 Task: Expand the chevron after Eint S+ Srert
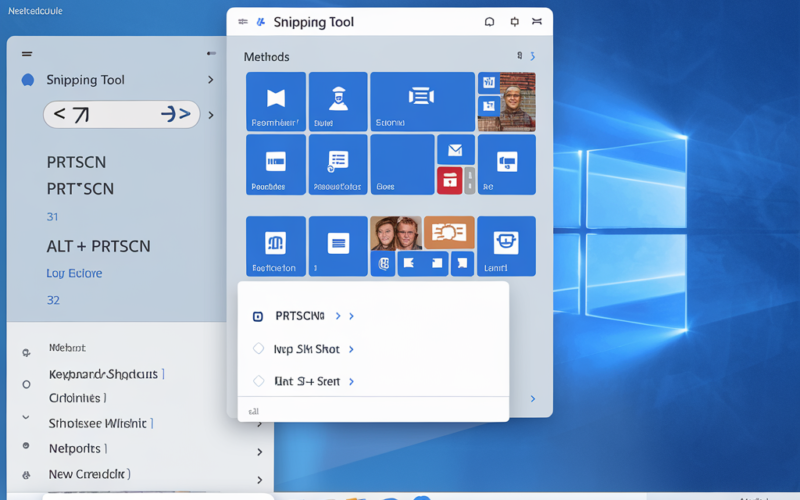coord(351,382)
